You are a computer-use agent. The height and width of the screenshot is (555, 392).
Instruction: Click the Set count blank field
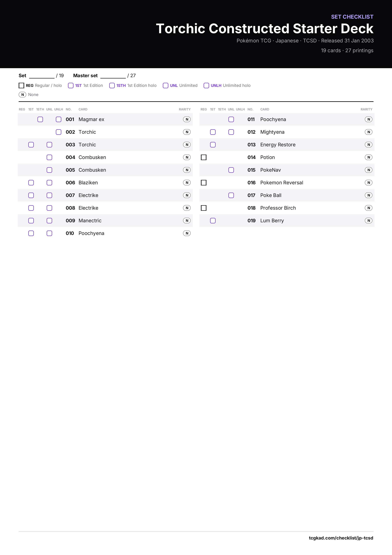tap(42, 76)
